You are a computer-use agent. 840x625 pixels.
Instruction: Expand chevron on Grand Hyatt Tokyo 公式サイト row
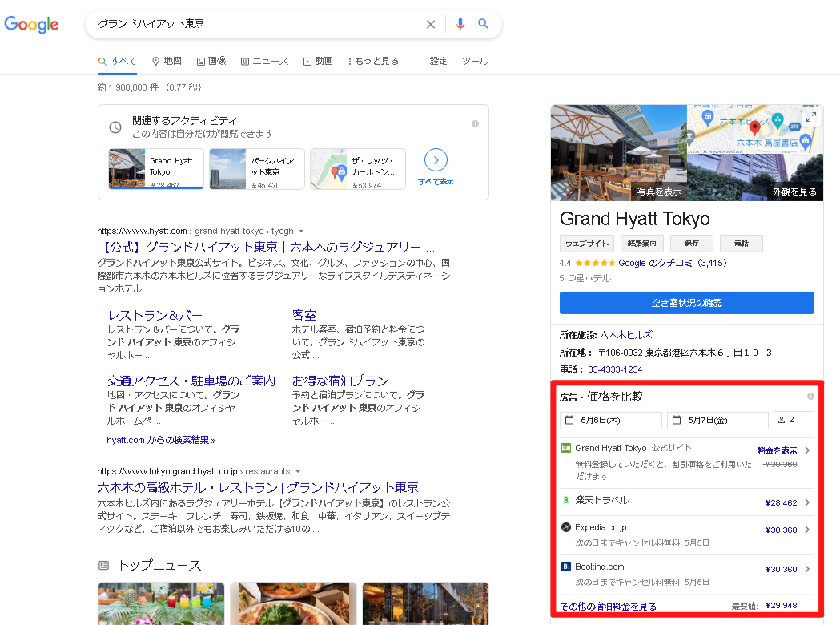click(807, 450)
